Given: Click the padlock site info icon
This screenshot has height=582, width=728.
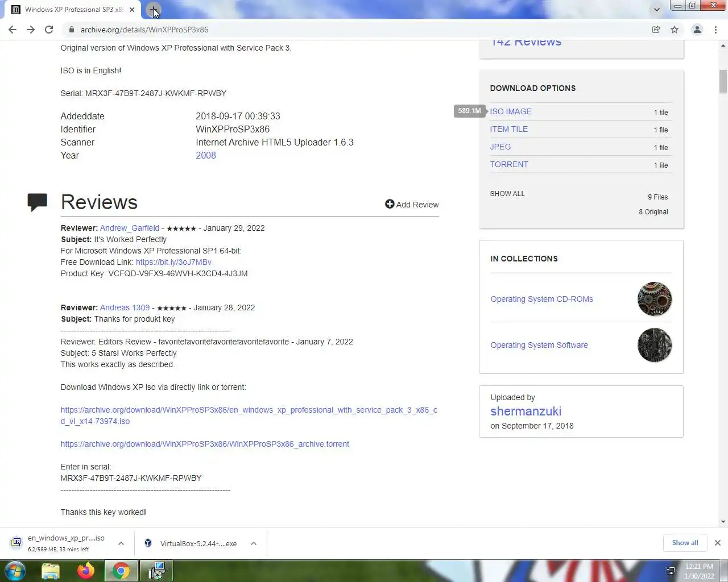Looking at the screenshot, I should (x=71, y=30).
